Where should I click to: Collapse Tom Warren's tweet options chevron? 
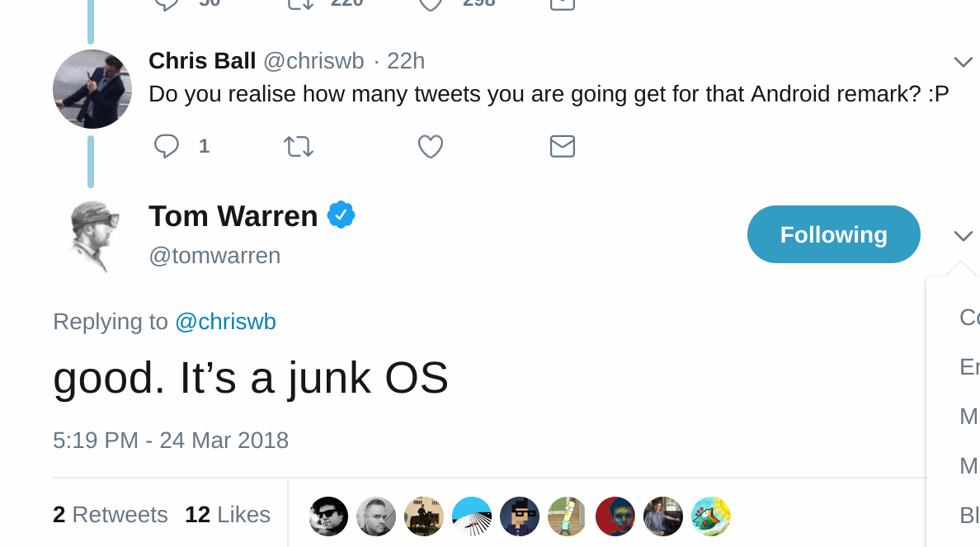point(964,235)
